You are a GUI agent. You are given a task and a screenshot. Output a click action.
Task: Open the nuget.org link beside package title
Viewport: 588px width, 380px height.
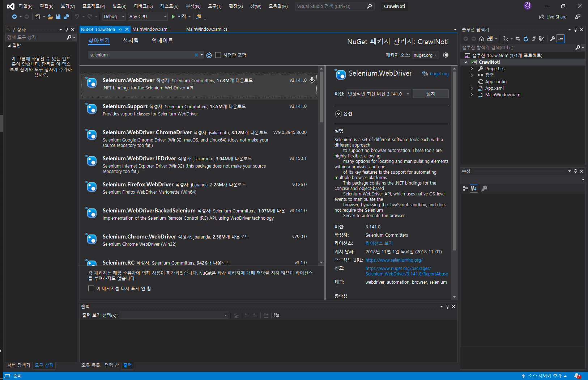pyautogui.click(x=439, y=74)
